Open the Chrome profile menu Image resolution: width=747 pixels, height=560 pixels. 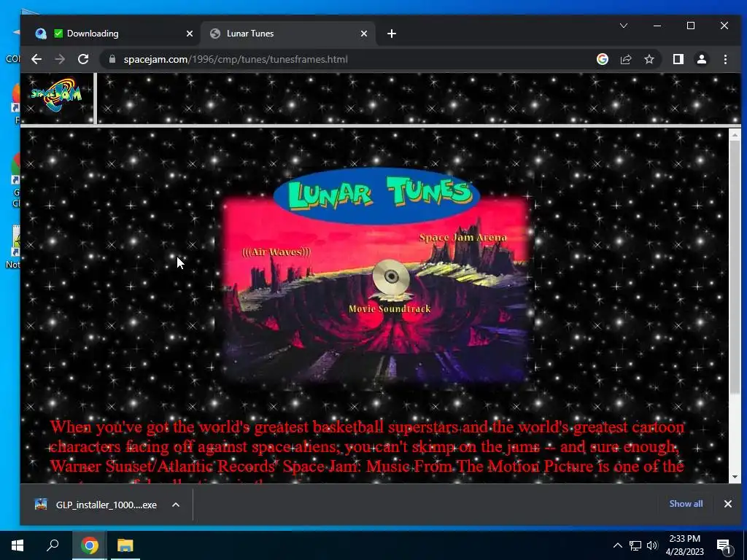click(701, 59)
